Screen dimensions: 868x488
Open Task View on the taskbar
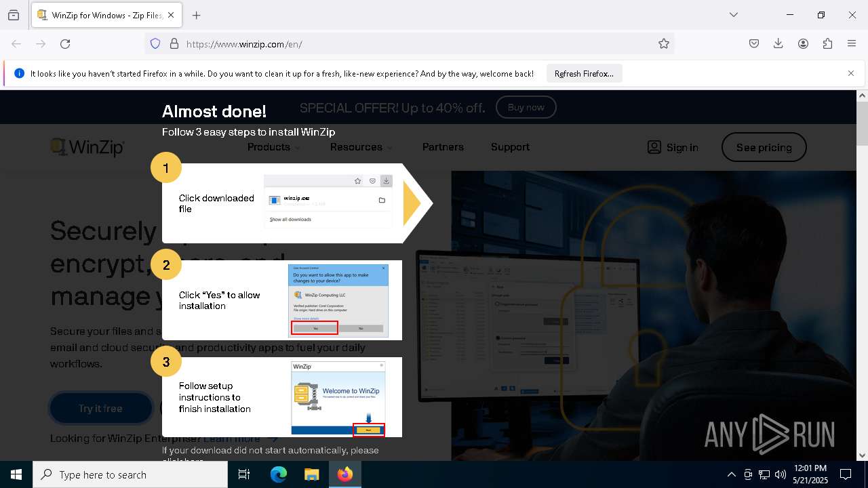click(x=244, y=474)
